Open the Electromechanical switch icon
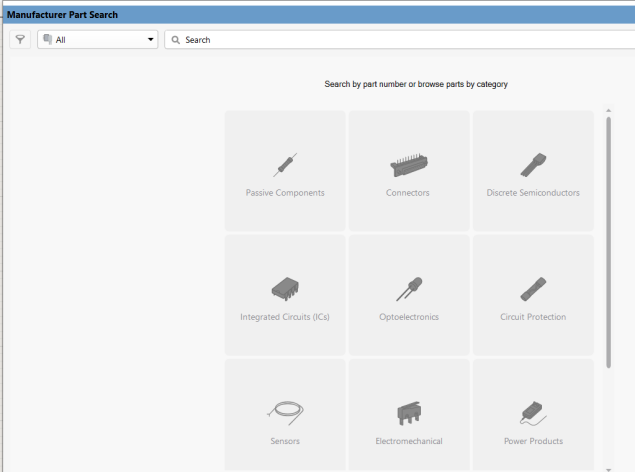635x472 pixels. coord(408,412)
